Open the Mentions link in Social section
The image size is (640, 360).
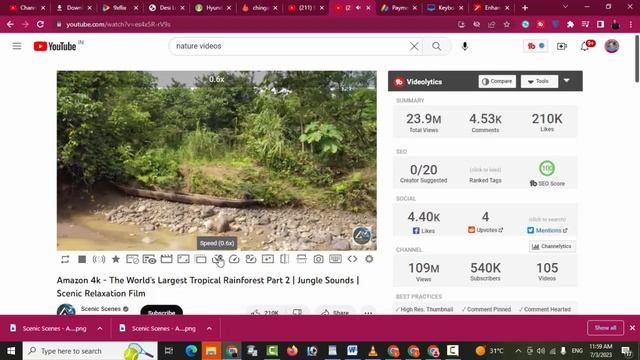(547, 230)
